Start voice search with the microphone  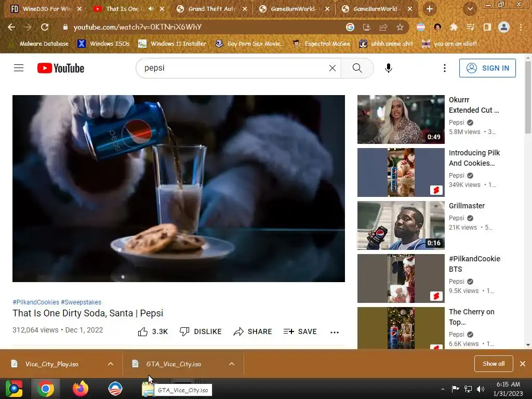tap(389, 68)
